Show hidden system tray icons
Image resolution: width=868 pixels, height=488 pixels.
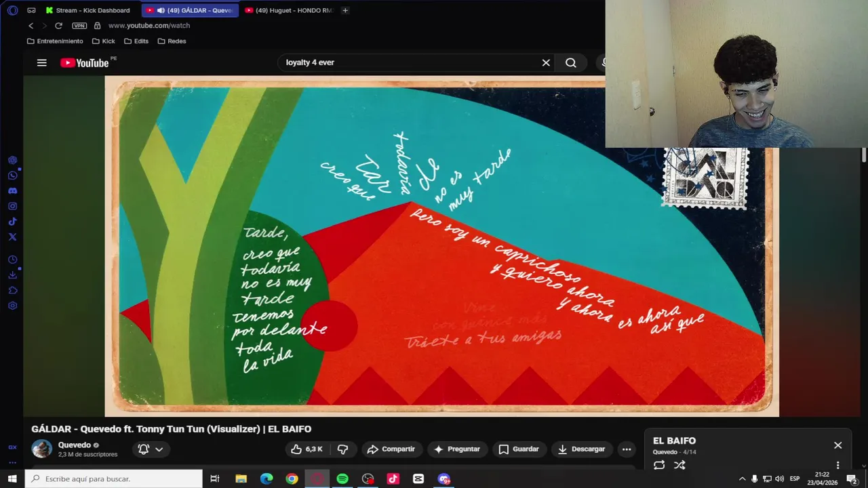742,479
